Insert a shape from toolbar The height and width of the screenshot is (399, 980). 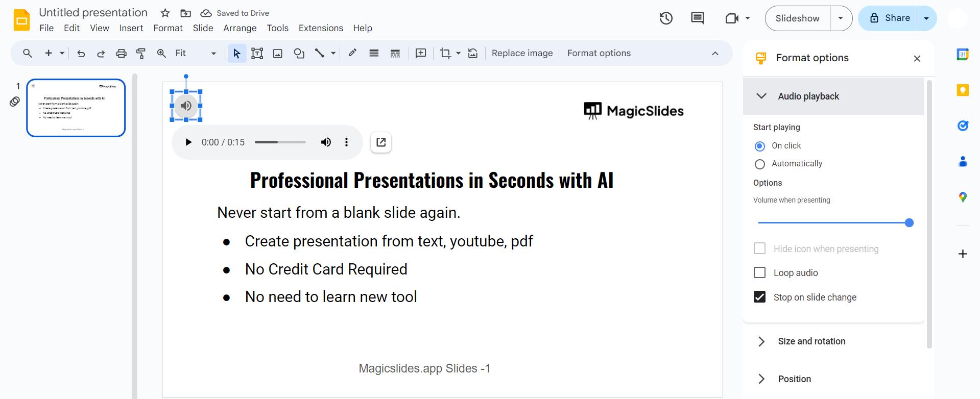(299, 53)
